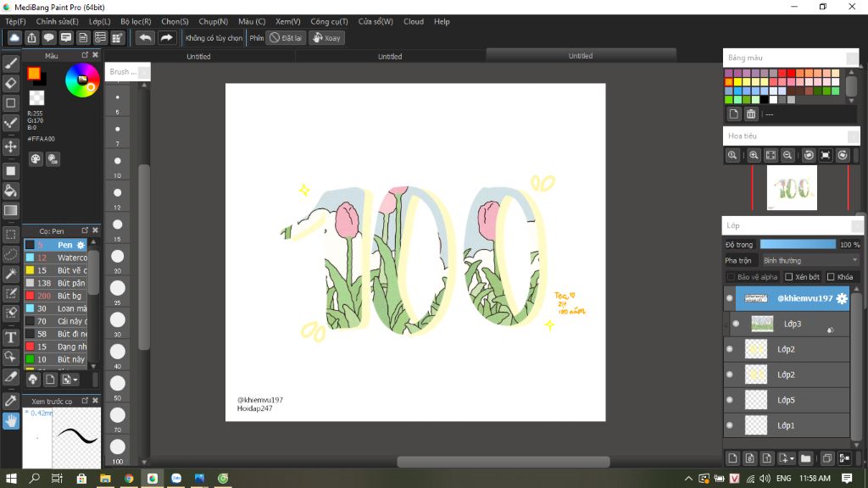Switch to the third Untitled tab

coord(581,55)
